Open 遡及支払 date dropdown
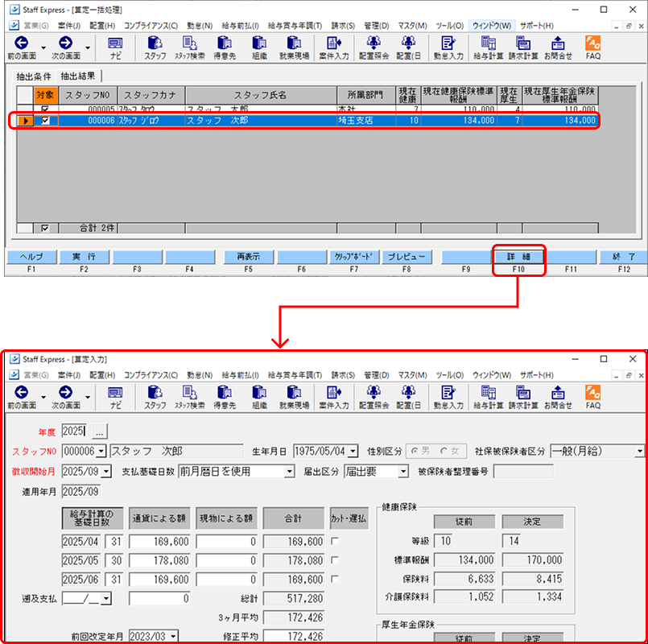The image size is (648, 644). pos(106,598)
